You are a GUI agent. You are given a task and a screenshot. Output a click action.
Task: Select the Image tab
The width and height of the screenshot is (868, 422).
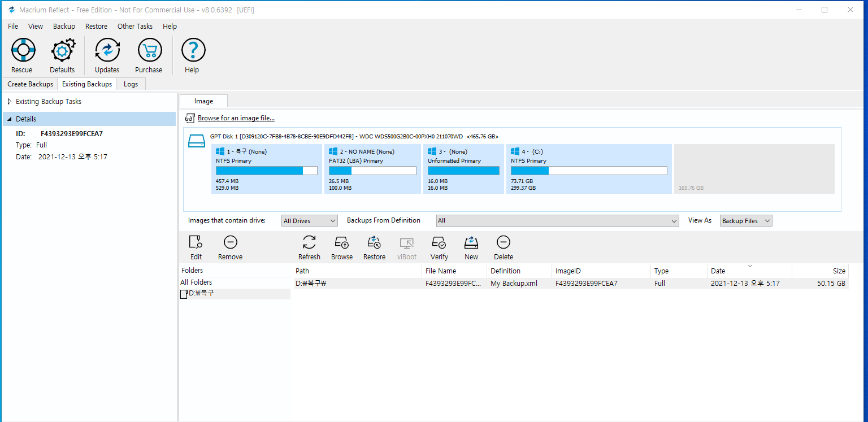point(203,101)
